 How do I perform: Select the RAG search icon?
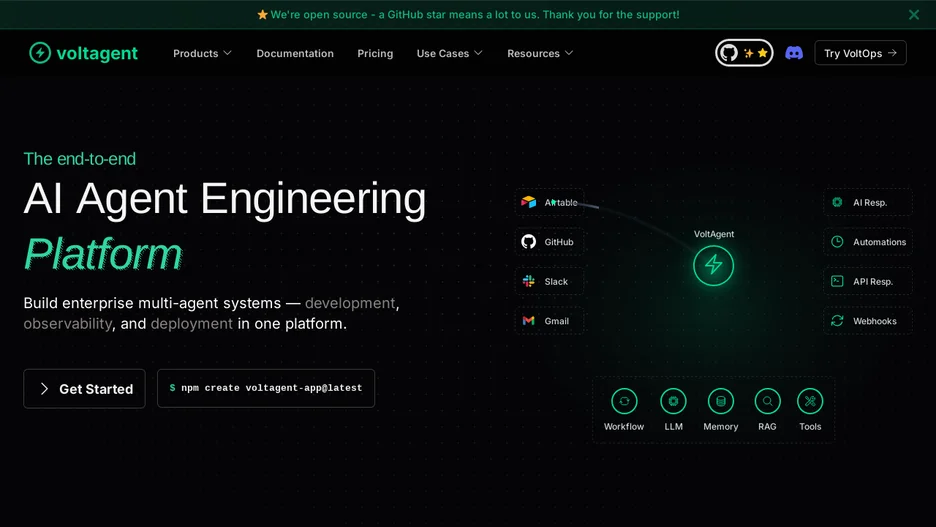(767, 401)
